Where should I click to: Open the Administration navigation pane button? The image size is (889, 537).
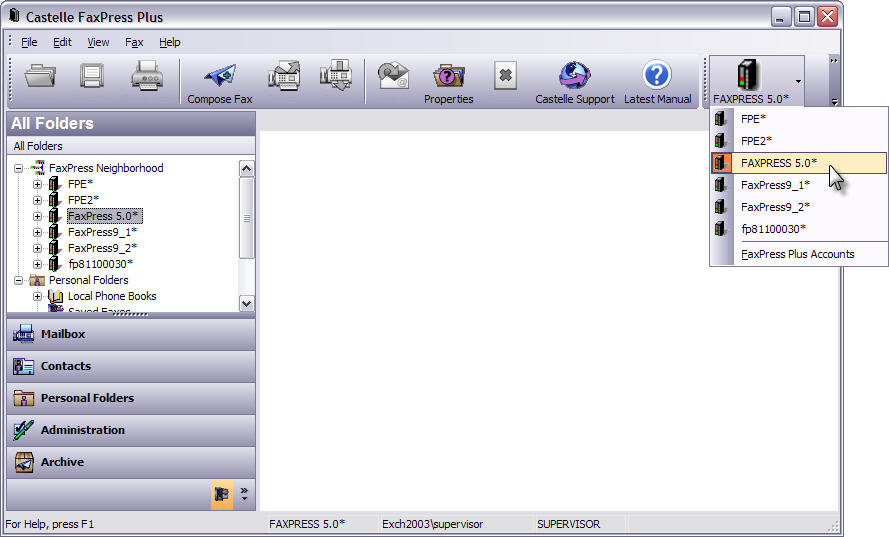pos(131,430)
